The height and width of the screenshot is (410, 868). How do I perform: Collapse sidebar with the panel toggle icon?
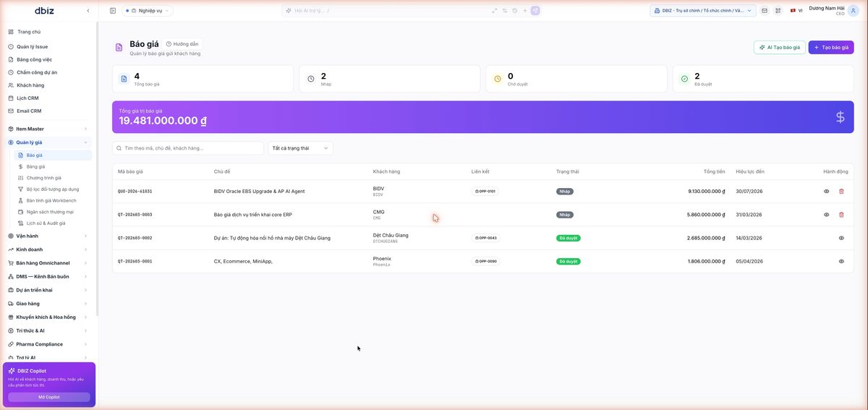click(x=113, y=11)
